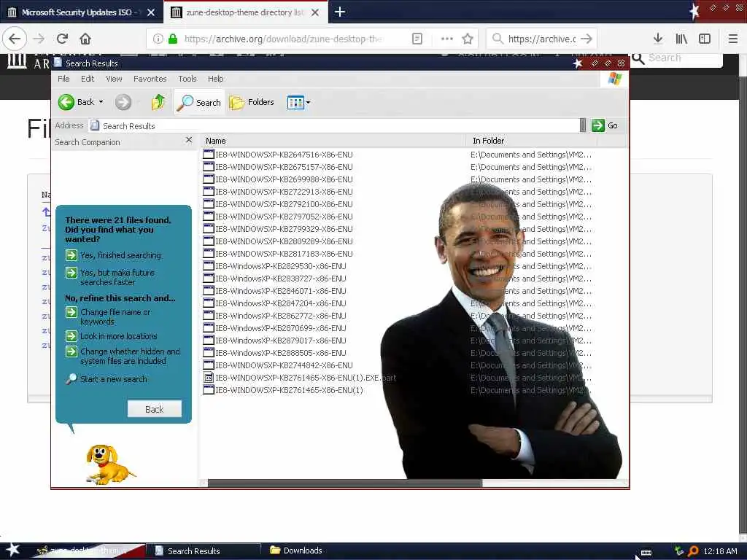Click the 12:18 AM system clock
Image resolution: width=747 pixels, height=560 pixels.
pyautogui.click(x=720, y=551)
